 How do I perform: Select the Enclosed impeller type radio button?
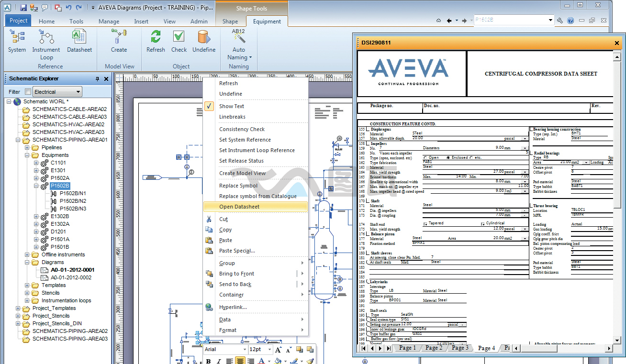pos(448,157)
